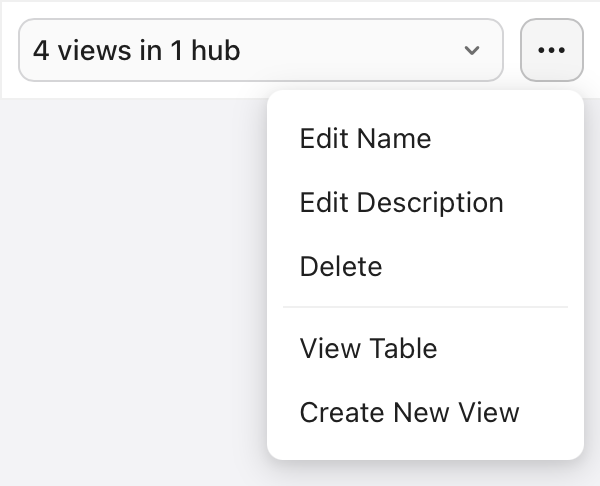Click the three-dots more options button
600x486 pixels.
pyautogui.click(x=552, y=50)
